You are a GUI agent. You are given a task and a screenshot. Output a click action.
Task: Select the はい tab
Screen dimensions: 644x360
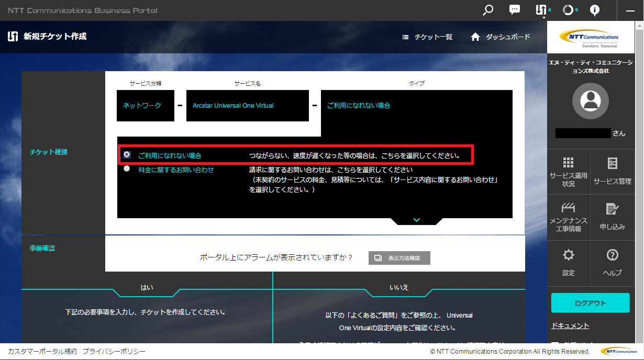[147, 287]
